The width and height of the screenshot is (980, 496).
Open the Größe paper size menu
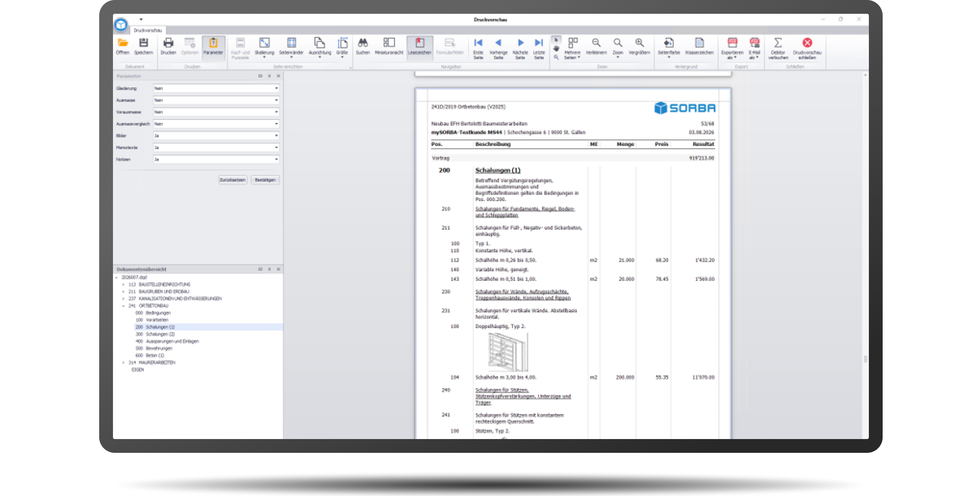[342, 48]
